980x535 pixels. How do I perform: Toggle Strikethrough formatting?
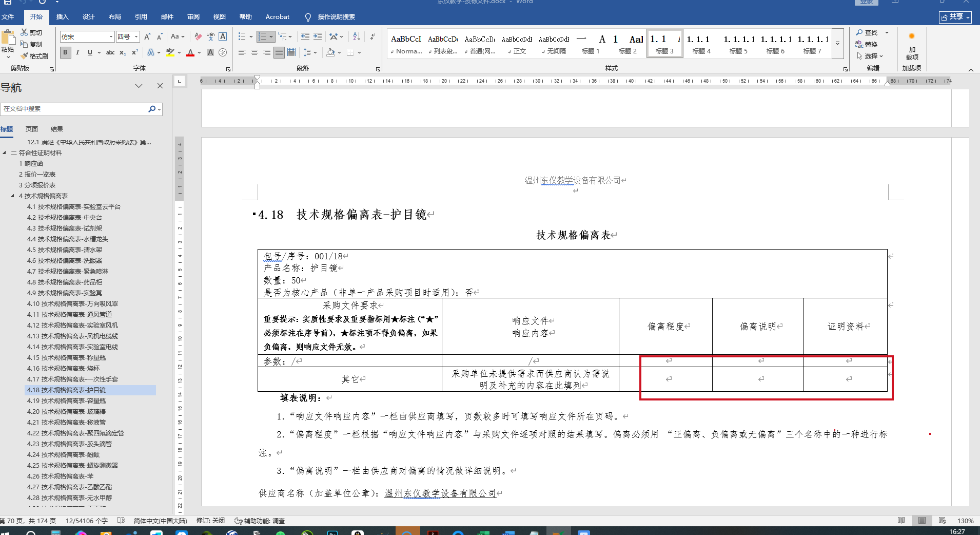click(110, 52)
